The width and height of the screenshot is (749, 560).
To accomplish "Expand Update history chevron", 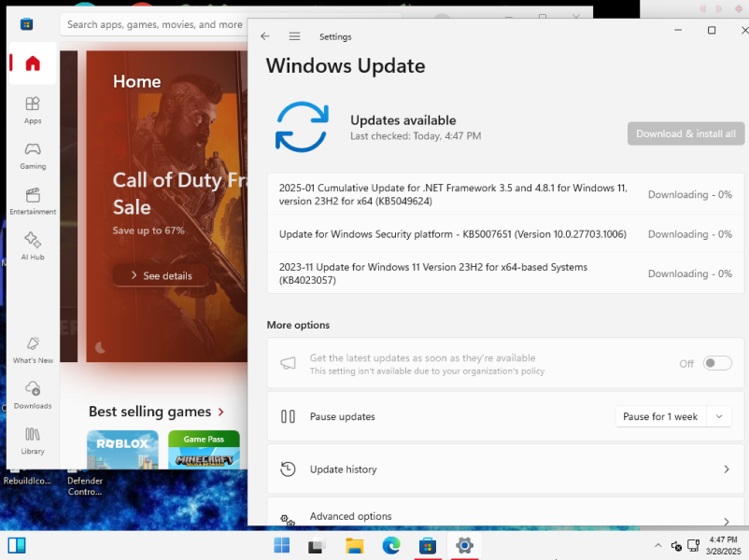I will pos(726,469).
